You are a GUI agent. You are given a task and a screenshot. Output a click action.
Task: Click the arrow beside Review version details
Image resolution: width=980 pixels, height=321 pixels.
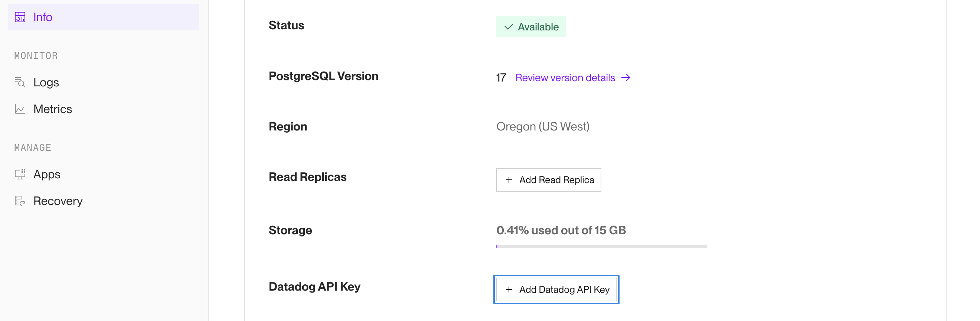(x=626, y=77)
